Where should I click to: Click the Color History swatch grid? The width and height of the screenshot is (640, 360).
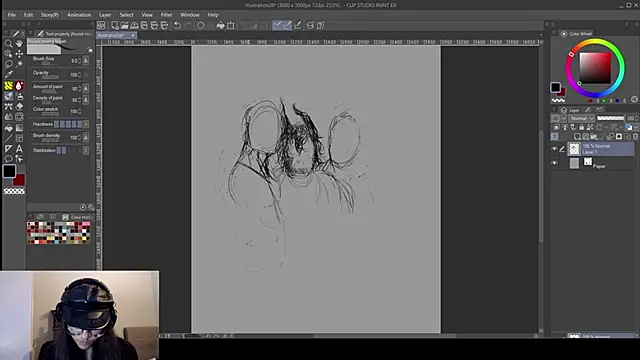click(x=58, y=233)
